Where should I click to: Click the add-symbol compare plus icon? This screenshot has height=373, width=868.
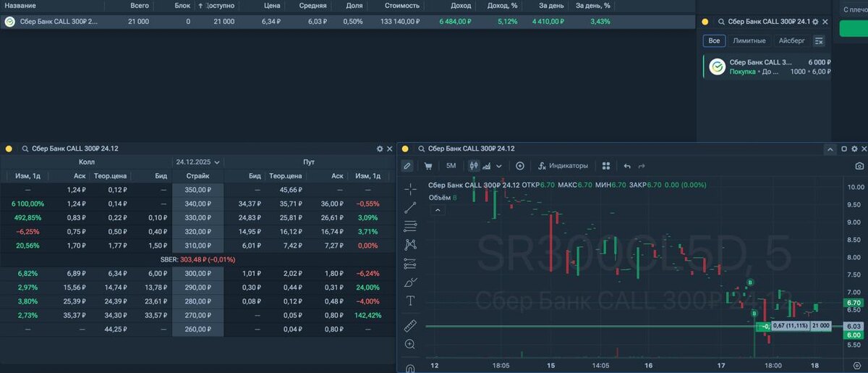520,166
